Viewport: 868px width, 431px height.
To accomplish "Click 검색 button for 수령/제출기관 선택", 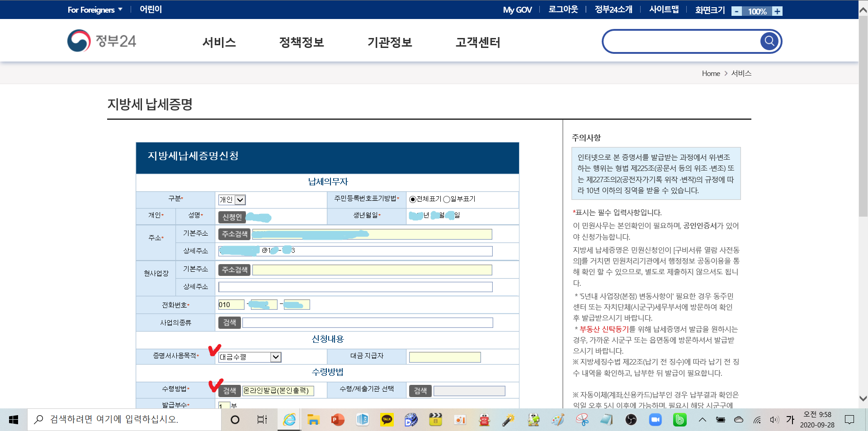I will 420,390.
